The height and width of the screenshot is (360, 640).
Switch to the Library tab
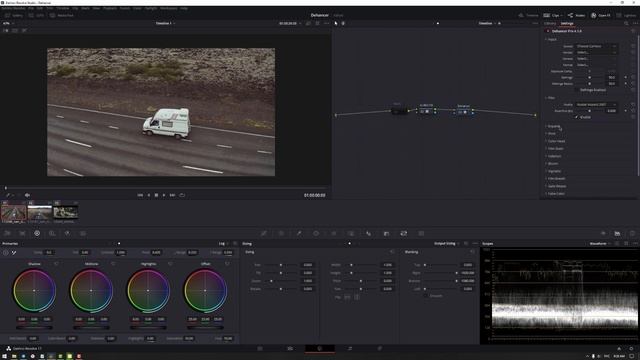(x=550, y=23)
